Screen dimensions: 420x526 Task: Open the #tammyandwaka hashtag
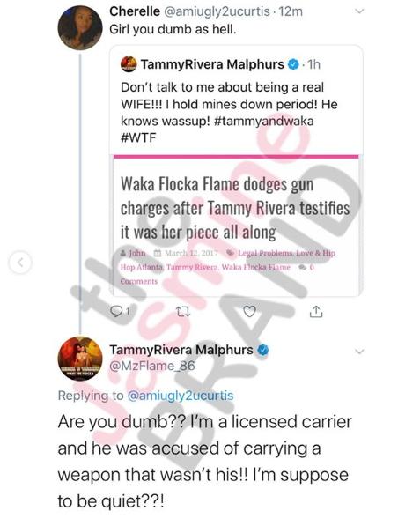point(263,121)
